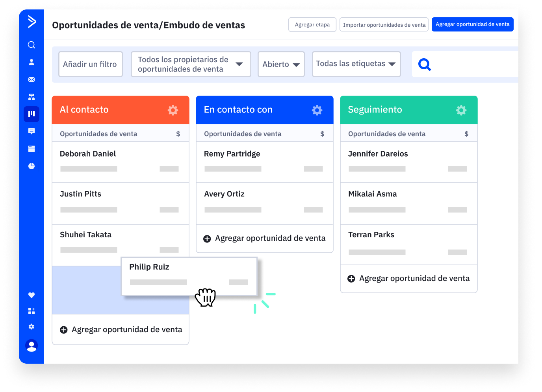Open the Terran Parks deal card
The width and height of the screenshot is (542, 392).
coord(409,244)
